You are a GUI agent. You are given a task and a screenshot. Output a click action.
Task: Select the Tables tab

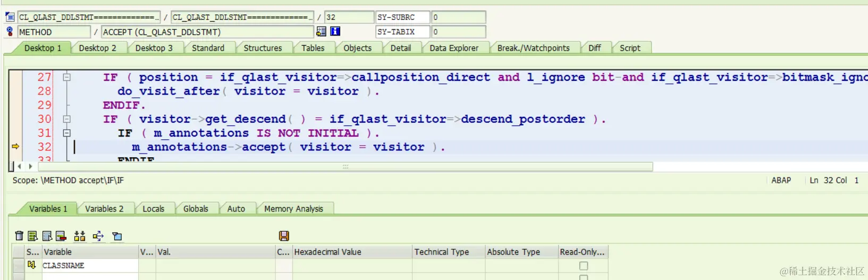click(x=313, y=48)
